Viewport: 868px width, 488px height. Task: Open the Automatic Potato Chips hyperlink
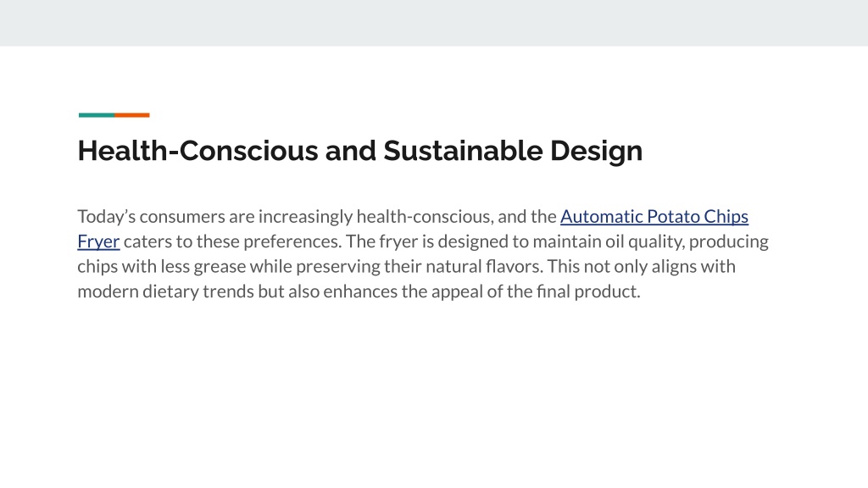(654, 216)
